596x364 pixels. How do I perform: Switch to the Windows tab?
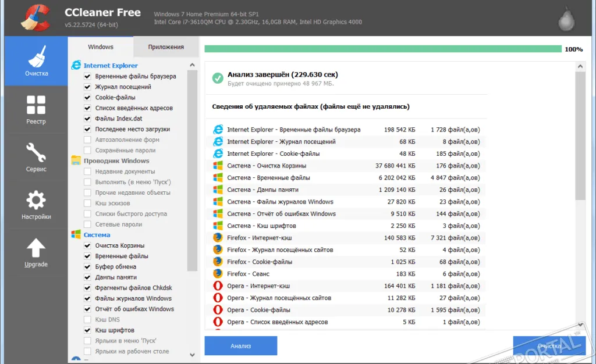pyautogui.click(x=101, y=47)
